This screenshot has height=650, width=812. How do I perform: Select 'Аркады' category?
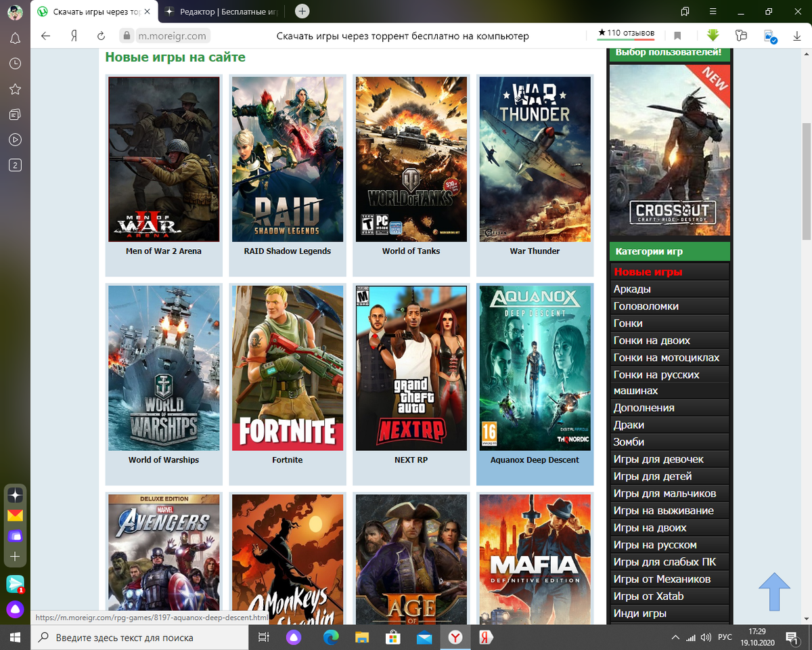(x=669, y=289)
